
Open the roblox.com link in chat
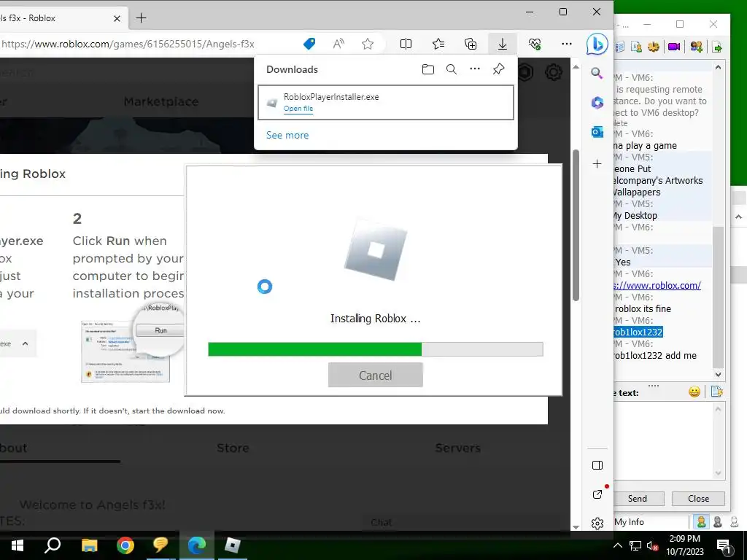click(657, 285)
